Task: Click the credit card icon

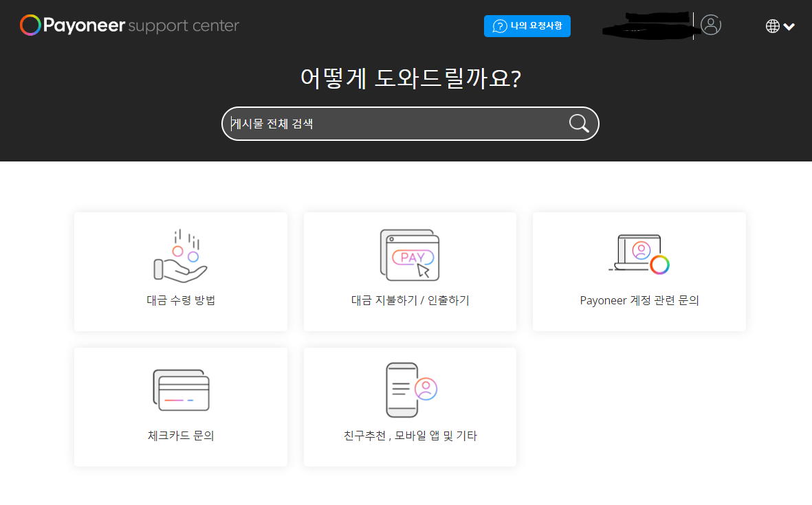Action: coord(182,390)
